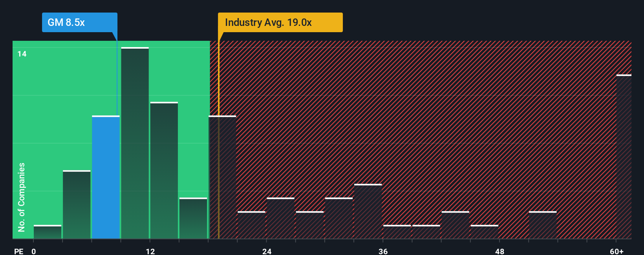Click the orange industry average vertical line
The image size is (644, 255).
coord(219,140)
